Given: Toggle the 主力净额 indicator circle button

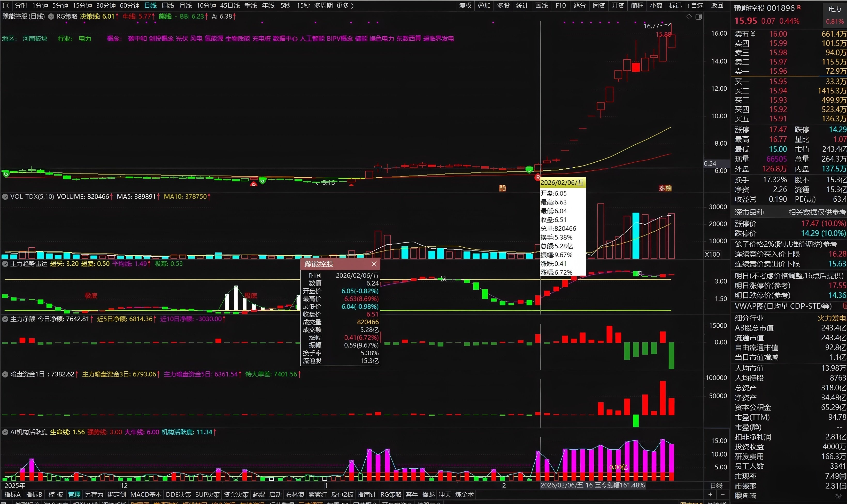Looking at the screenshot, I should tap(5, 319).
